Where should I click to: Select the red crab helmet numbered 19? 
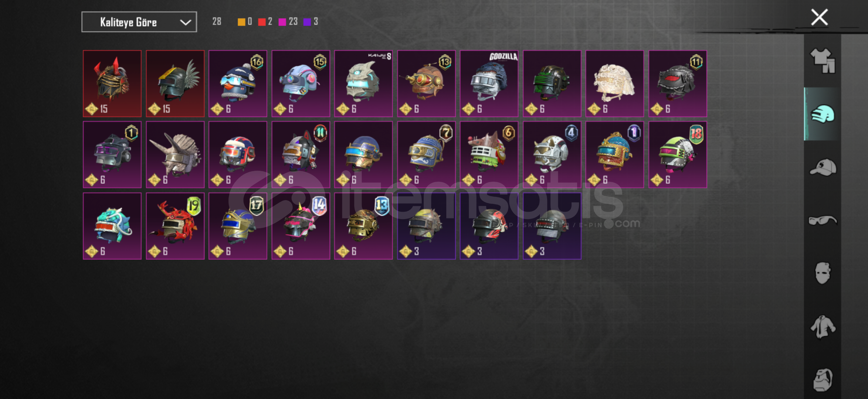(x=175, y=226)
